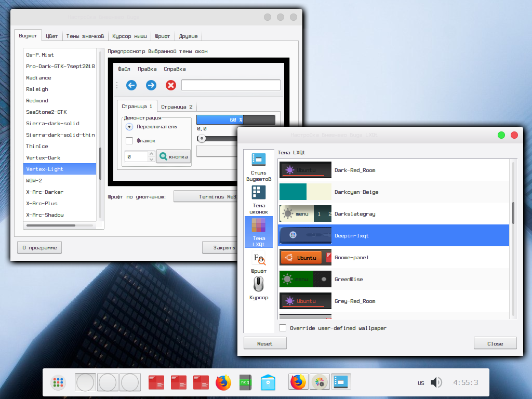
Task: Increase the spin box value in the preview
Action: (x=151, y=154)
